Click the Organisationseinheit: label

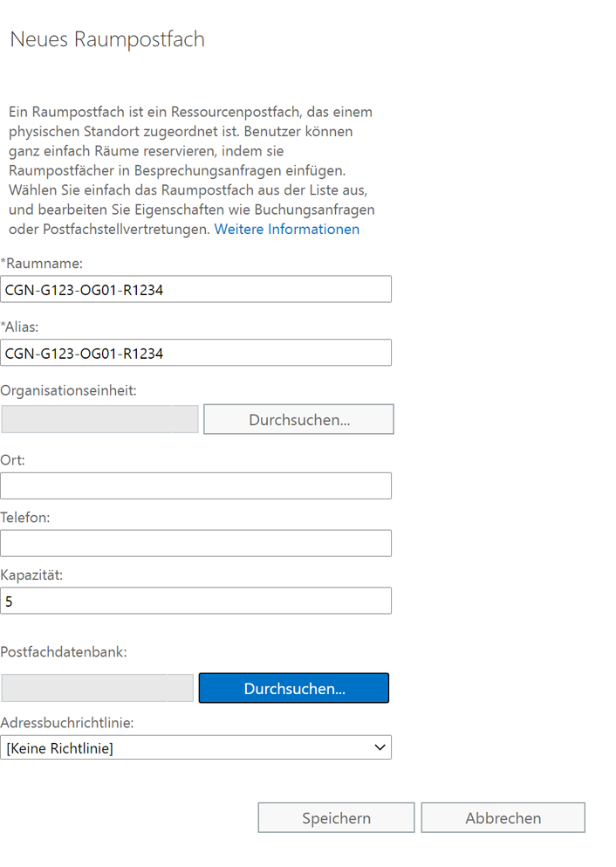(x=68, y=390)
